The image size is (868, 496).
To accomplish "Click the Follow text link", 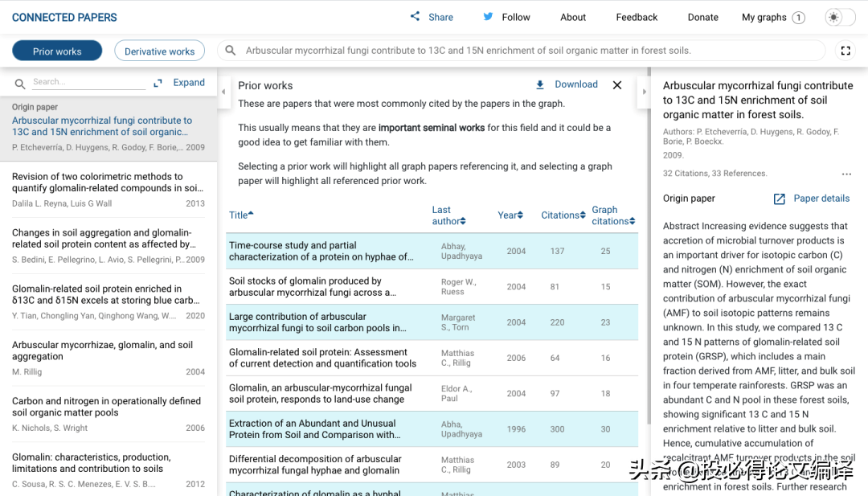I will [516, 17].
